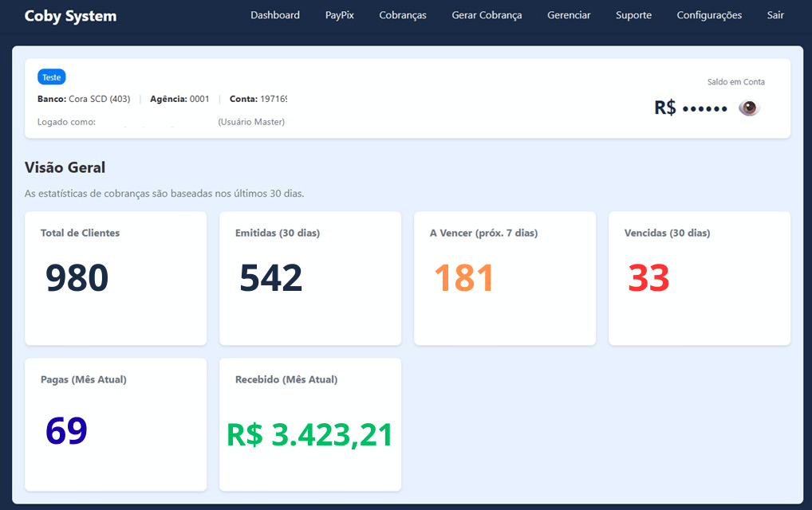Screen dimensions: 812x510
Task: Open Gerar Cobrança
Action: 487,14
